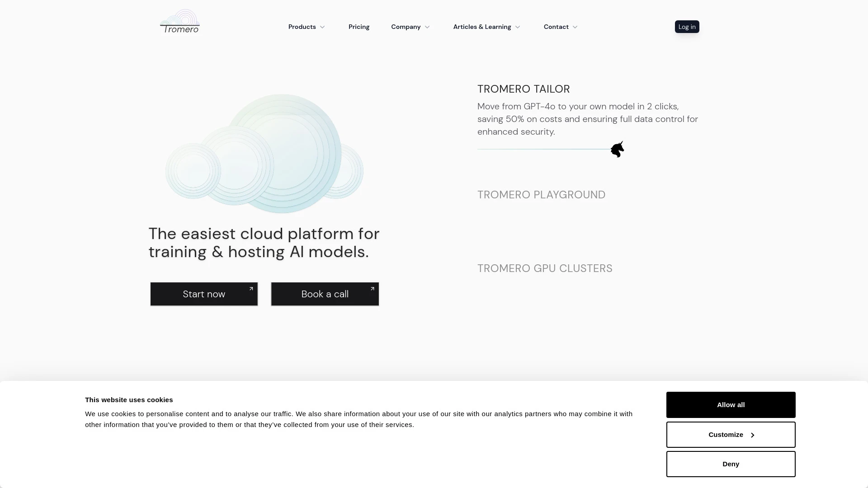This screenshot has height=488, width=868.
Task: Open Customize cookie settings
Action: (x=731, y=434)
